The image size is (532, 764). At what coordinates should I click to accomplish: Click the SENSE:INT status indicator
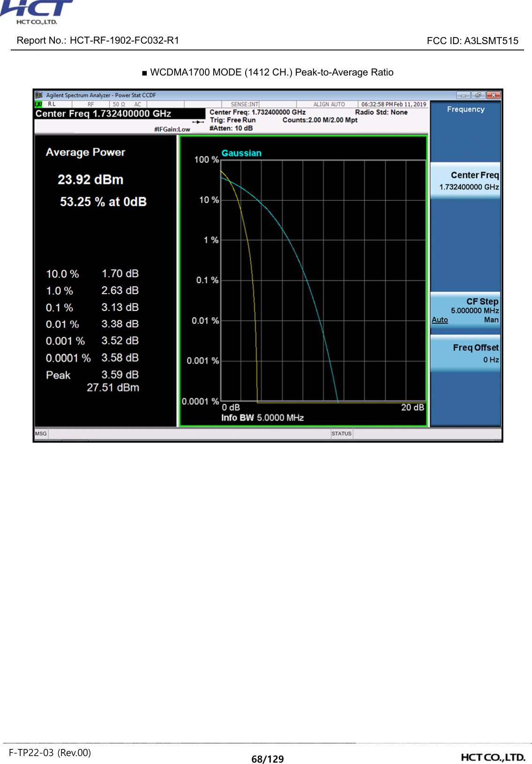point(245,105)
